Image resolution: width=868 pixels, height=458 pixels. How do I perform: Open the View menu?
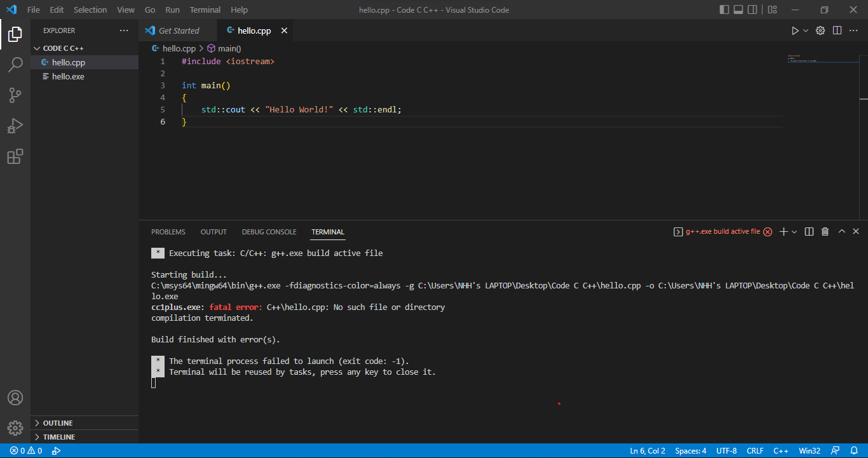[126, 10]
